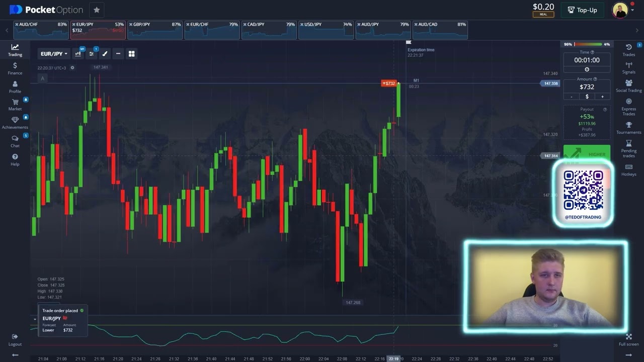Switch to the AUD/JPY asset tab
The width and height of the screenshot is (644, 362).
click(x=383, y=30)
